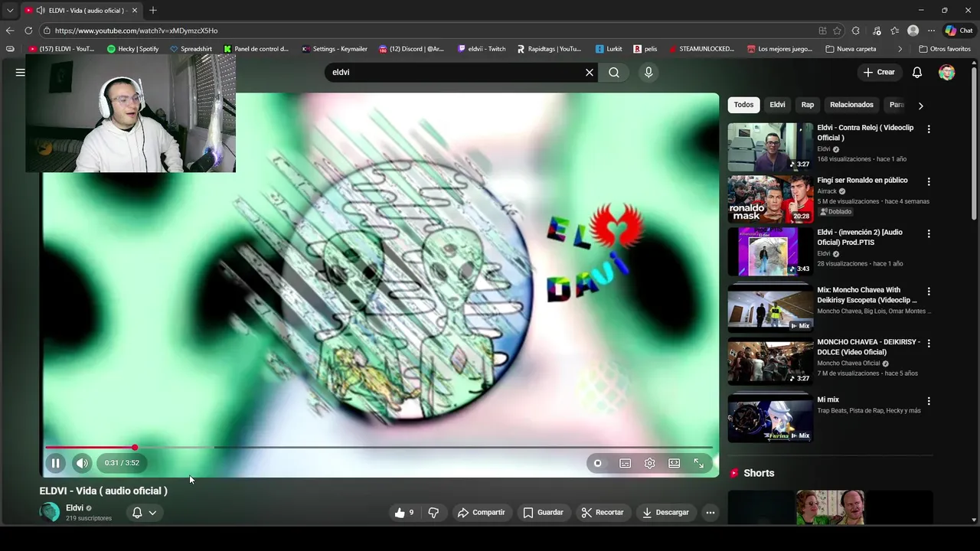Open browser settings three-dots menu
Screen dimensions: 980x551
(931, 31)
